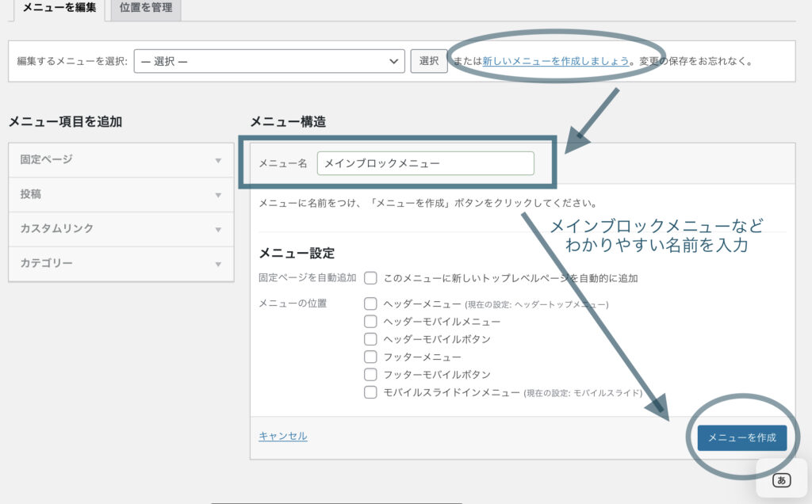Open the 位置を管理 tab
812x504 pixels.
point(145,9)
